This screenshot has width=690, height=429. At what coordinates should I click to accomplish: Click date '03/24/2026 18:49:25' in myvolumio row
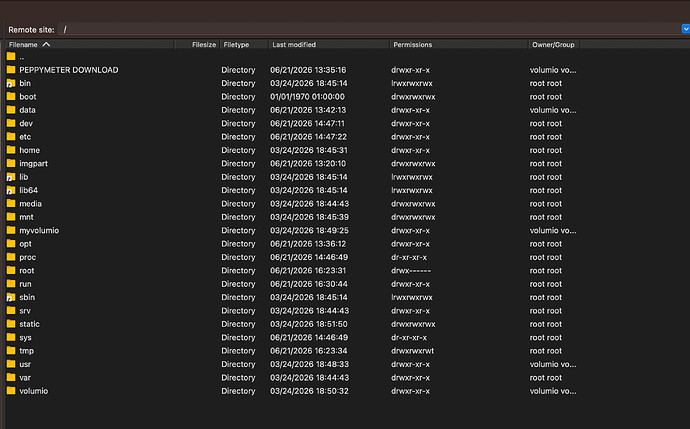pos(309,230)
